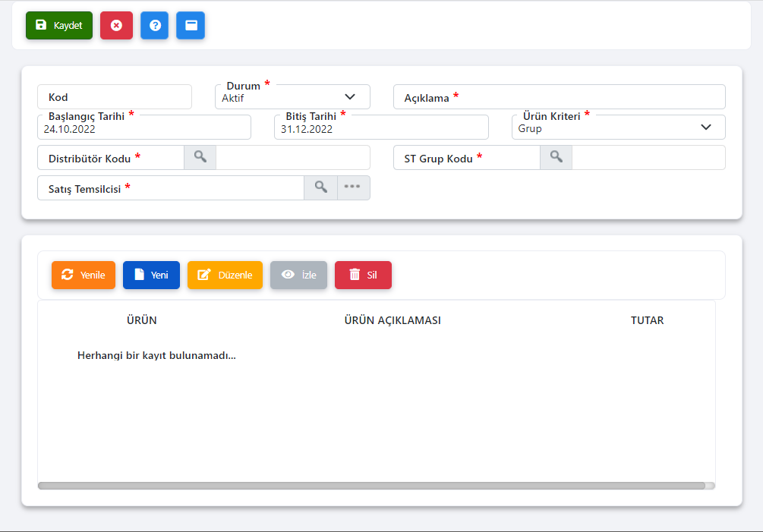Click the Düzenle edit button
763x532 pixels.
coord(225,275)
